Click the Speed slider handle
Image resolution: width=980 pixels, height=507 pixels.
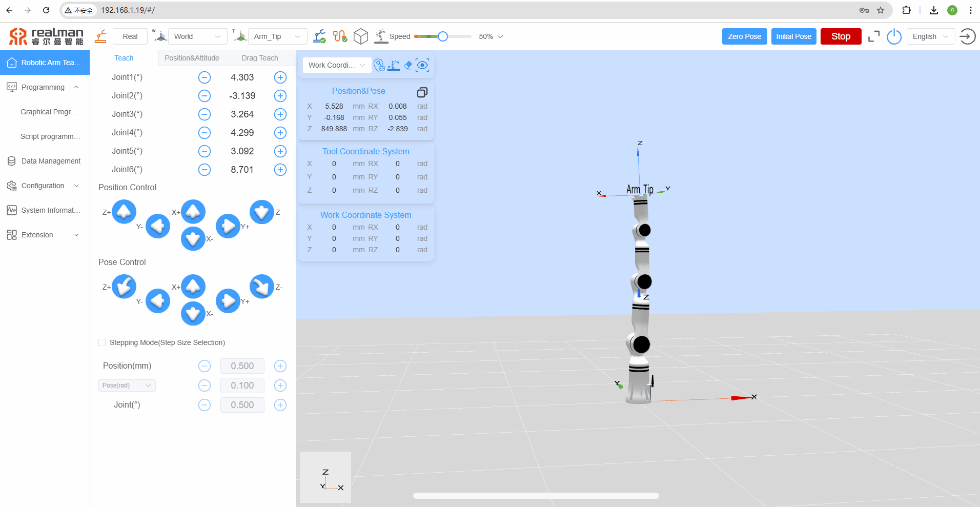[x=443, y=36]
